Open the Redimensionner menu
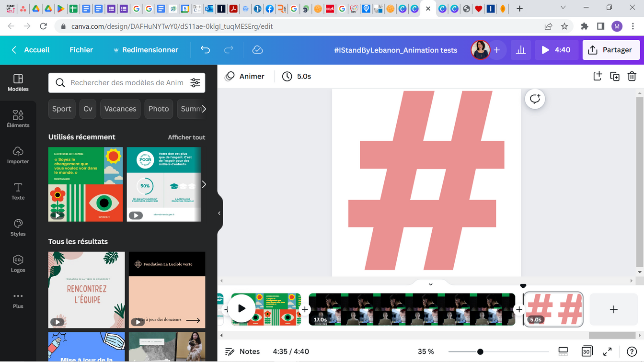Viewport: 644px width, 362px height. click(145, 50)
